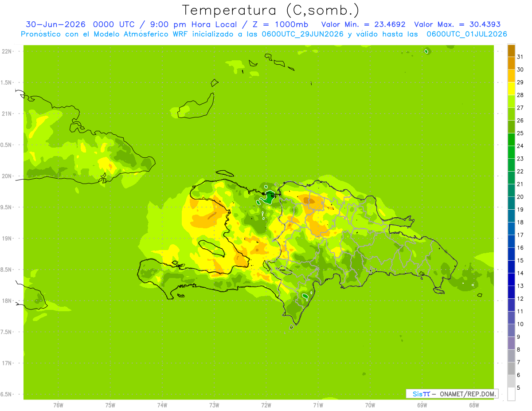The image size is (532, 411).
Task: Click the legend label "8"
Action: (519, 349)
